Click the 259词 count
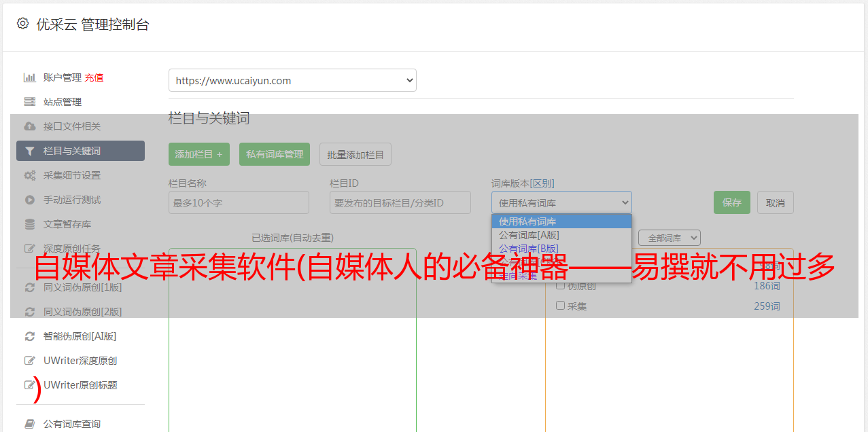This screenshot has height=432, width=868. pos(767,306)
